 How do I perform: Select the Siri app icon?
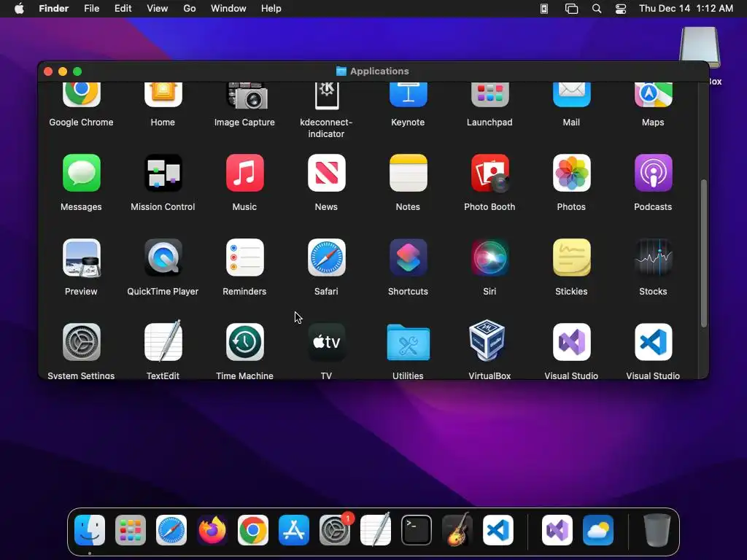tap(489, 257)
